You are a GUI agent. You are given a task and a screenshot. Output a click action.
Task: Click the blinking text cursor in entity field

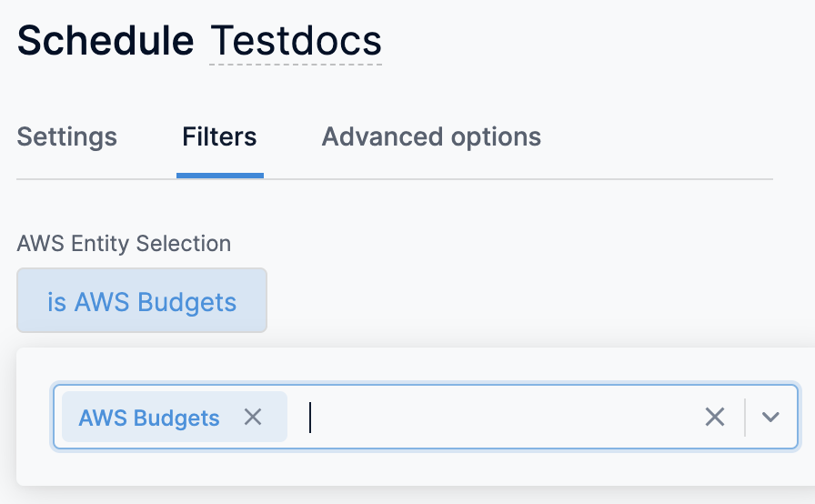(x=310, y=417)
